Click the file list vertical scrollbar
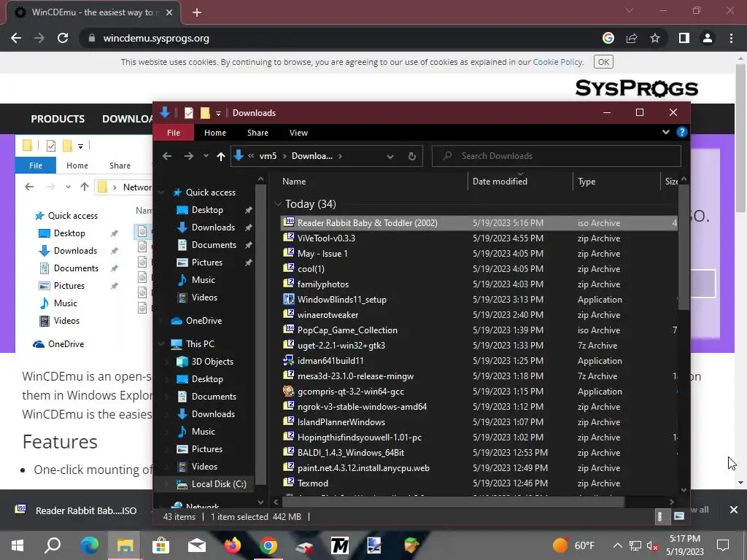 pyautogui.click(x=684, y=248)
